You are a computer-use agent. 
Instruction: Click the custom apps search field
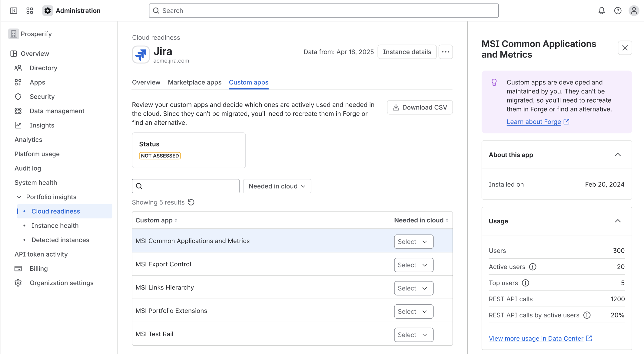click(185, 186)
